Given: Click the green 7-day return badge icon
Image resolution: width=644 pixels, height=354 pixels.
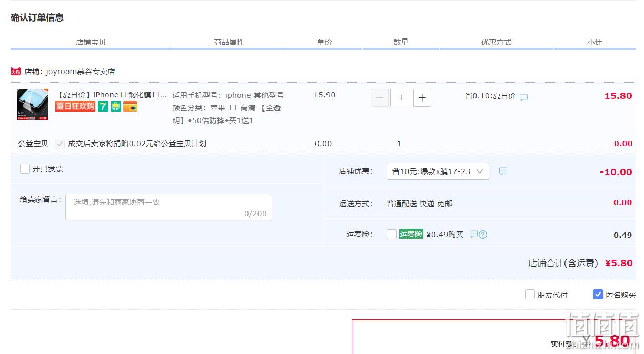Looking at the screenshot, I should pos(103,106).
